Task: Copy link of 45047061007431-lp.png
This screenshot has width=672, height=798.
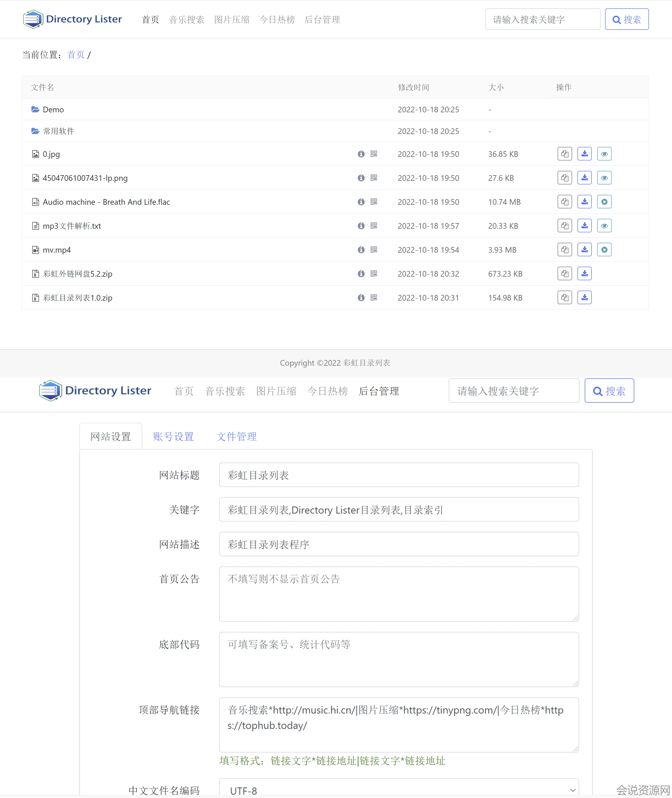Action: click(x=565, y=178)
